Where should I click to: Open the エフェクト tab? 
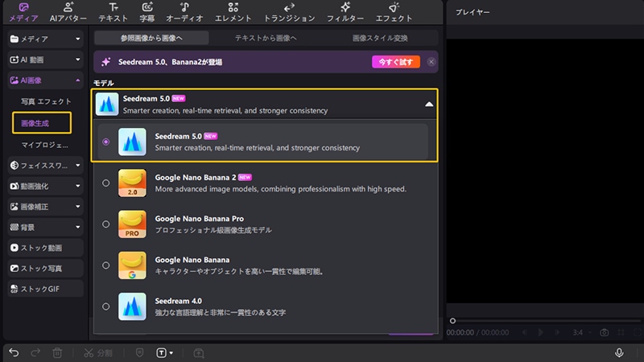[394, 12]
